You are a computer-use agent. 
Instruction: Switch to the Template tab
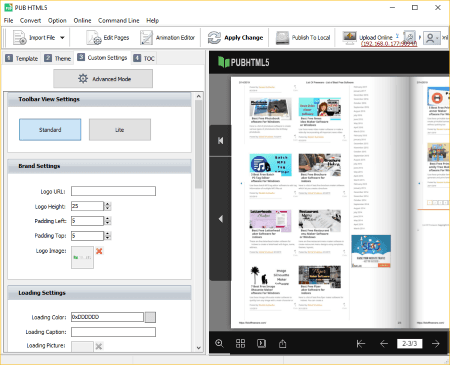tap(22, 58)
